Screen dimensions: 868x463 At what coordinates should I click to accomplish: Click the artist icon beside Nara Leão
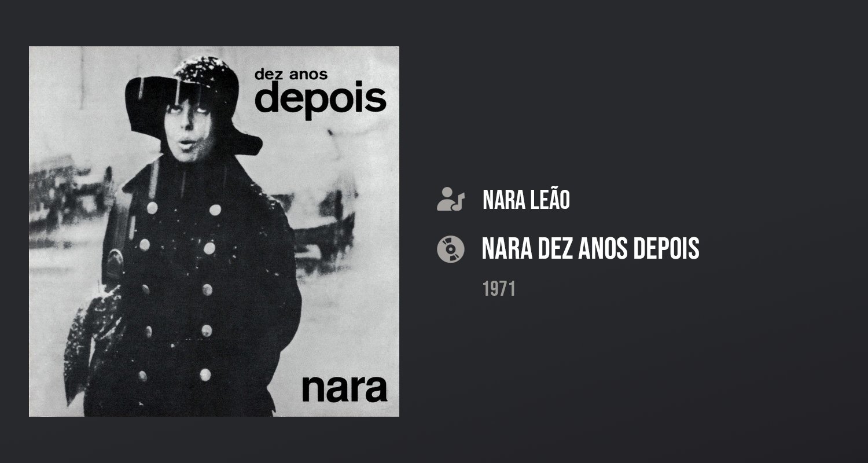coord(451,199)
